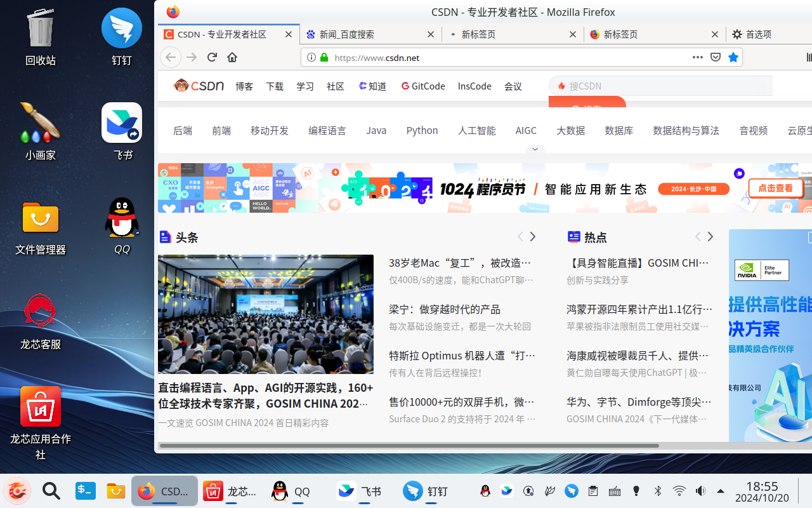Screen dimensions: 812x508
Task: Switch to the 新闻_百度搜索 tab
Action: click(370, 34)
